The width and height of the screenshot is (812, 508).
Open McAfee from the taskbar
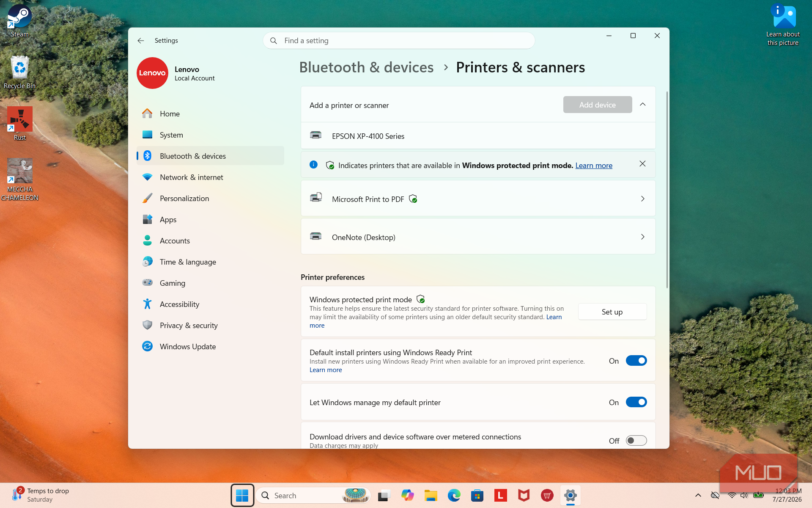[x=524, y=495]
